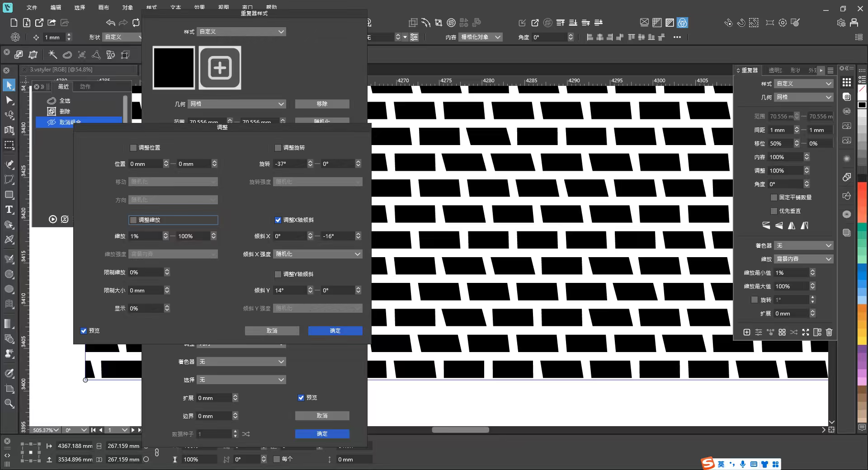The image size is (868, 470).
Task: Click the shuffle icon beside data seed
Action: click(245, 434)
